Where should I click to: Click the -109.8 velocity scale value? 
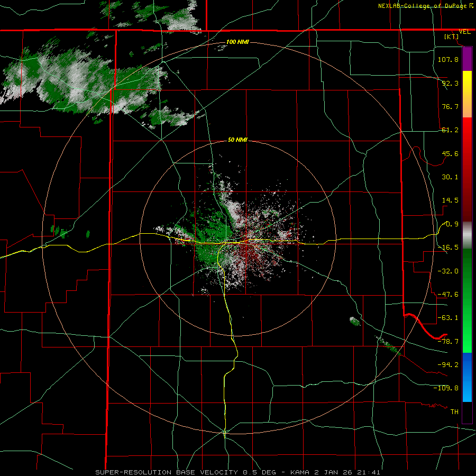[446, 388]
